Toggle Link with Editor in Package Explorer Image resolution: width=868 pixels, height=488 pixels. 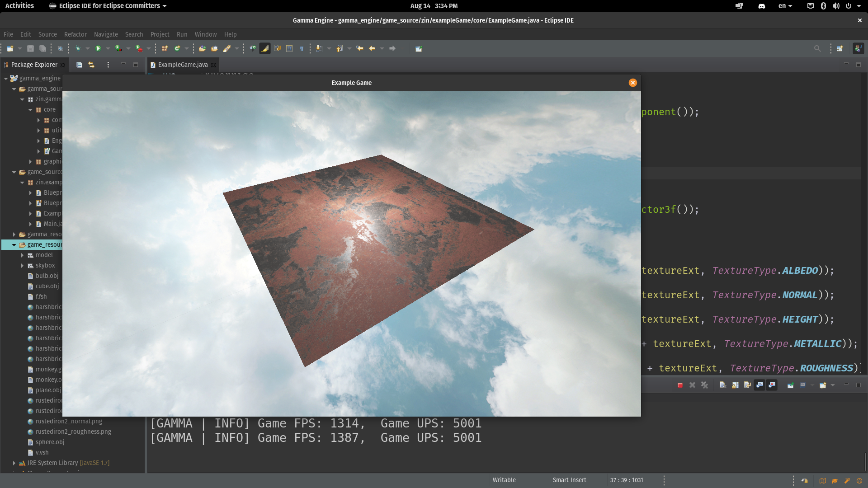click(91, 65)
